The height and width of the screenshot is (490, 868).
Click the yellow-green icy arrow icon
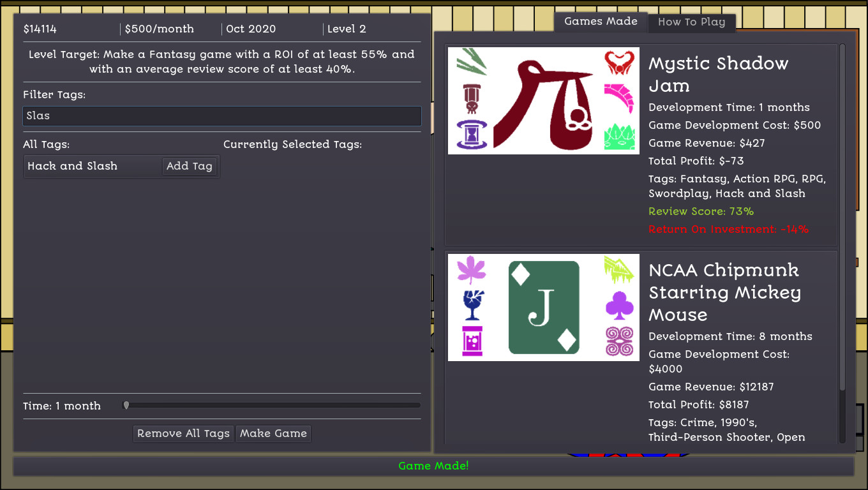tap(619, 269)
